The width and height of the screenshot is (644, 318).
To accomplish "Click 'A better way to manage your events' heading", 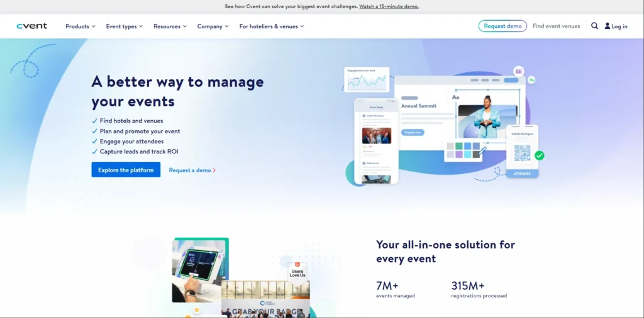I will coord(177,91).
